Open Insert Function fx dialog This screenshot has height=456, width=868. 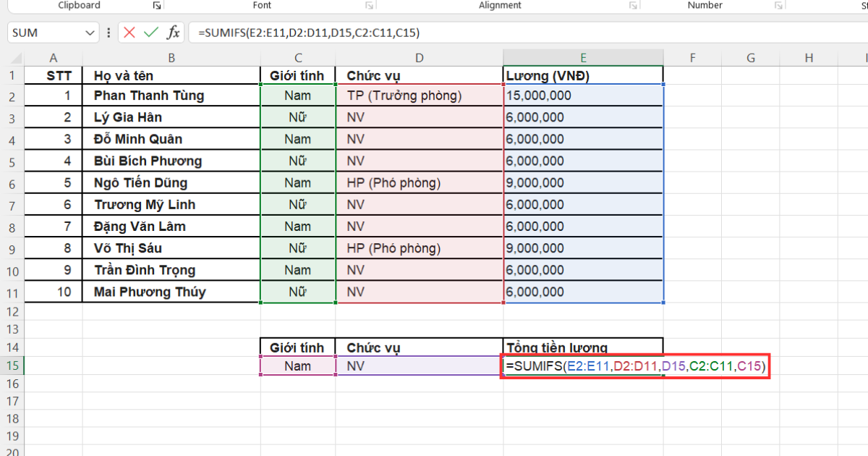174,33
